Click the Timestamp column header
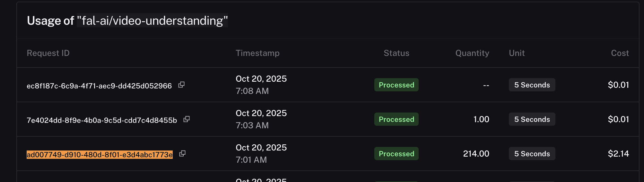The height and width of the screenshot is (182, 644). (x=257, y=53)
